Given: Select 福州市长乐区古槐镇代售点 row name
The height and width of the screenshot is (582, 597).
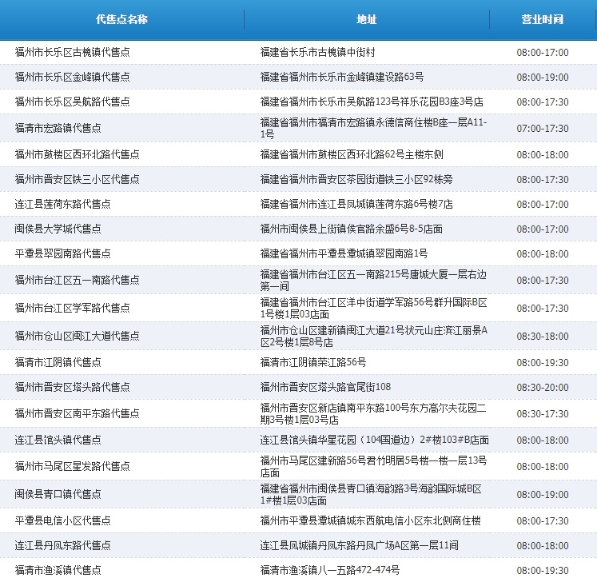Looking at the screenshot, I should click(72, 52).
